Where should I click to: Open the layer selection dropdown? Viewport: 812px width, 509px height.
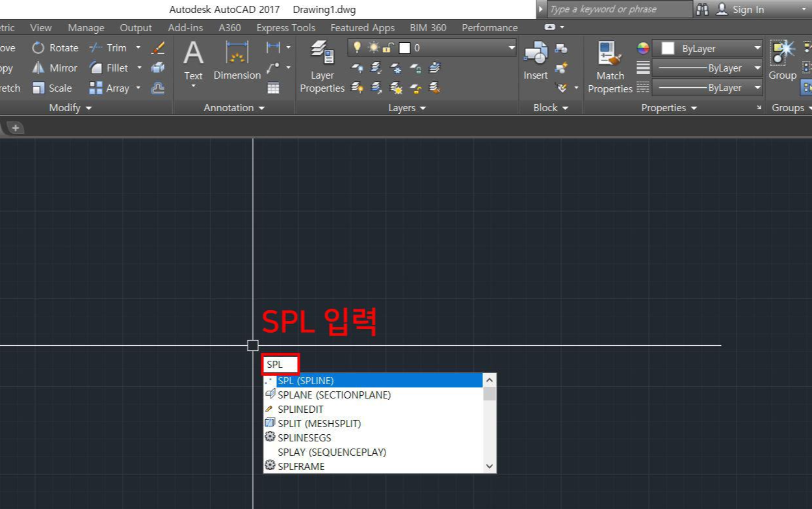[511, 47]
